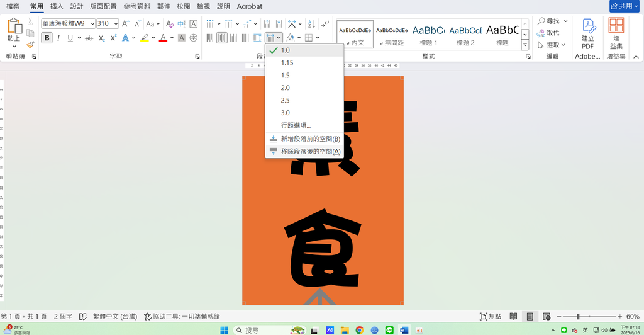Open the 插入 (Insert) ribbon tab
The height and width of the screenshot is (335, 644).
[x=57, y=6]
